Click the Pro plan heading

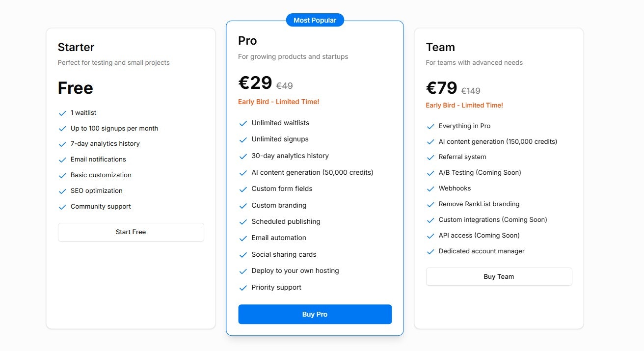point(247,41)
